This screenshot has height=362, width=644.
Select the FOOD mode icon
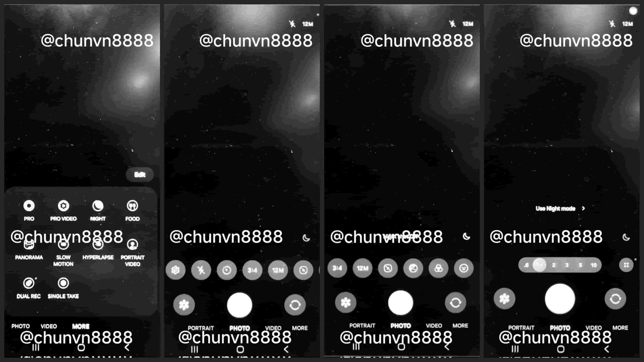click(x=132, y=206)
